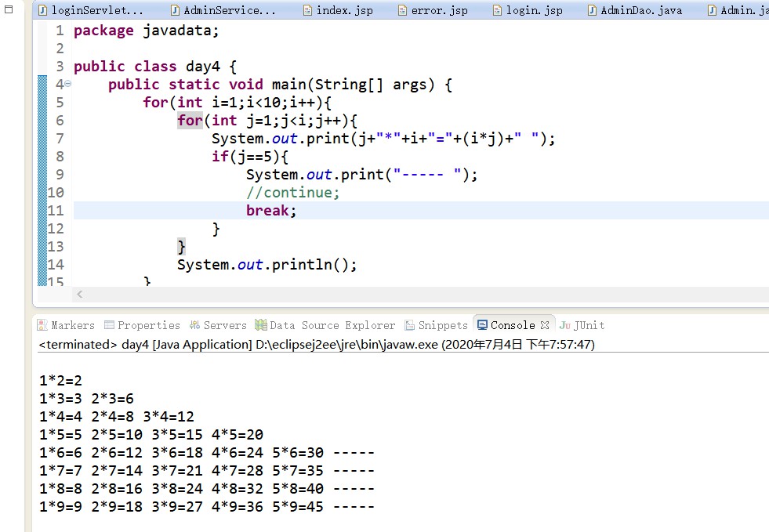Open the login.jsp editor tab
Viewport: 769px width, 532px height.
click(528, 10)
